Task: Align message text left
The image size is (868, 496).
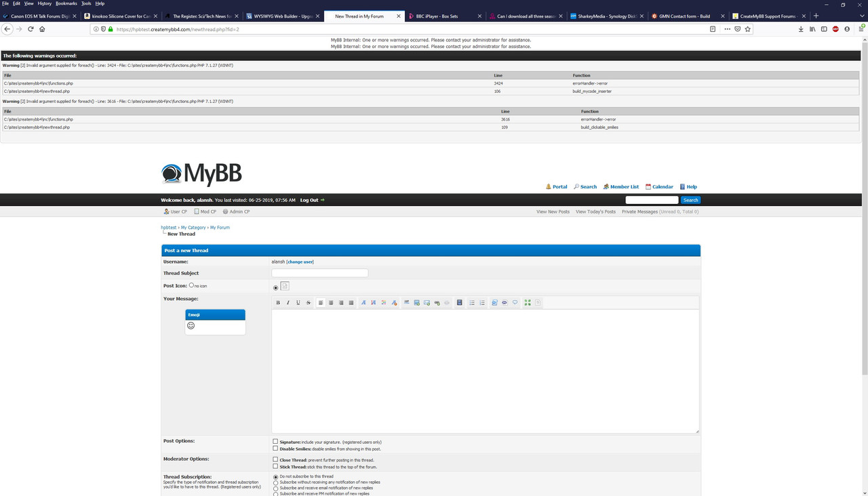Action: point(321,302)
